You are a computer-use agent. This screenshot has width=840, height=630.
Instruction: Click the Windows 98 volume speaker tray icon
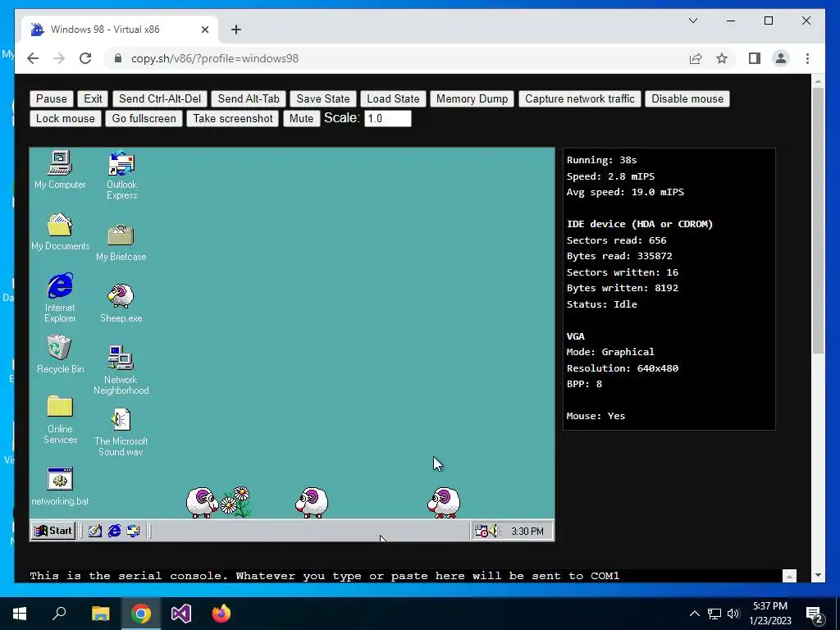pos(493,531)
